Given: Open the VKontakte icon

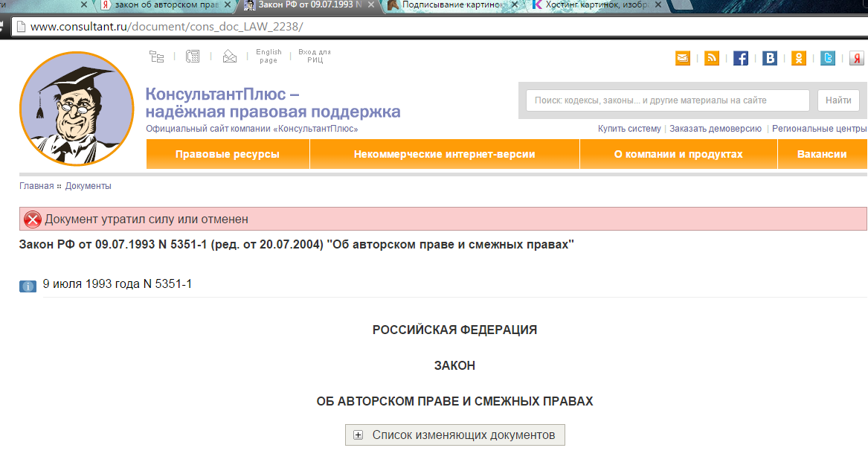Looking at the screenshot, I should (770, 58).
